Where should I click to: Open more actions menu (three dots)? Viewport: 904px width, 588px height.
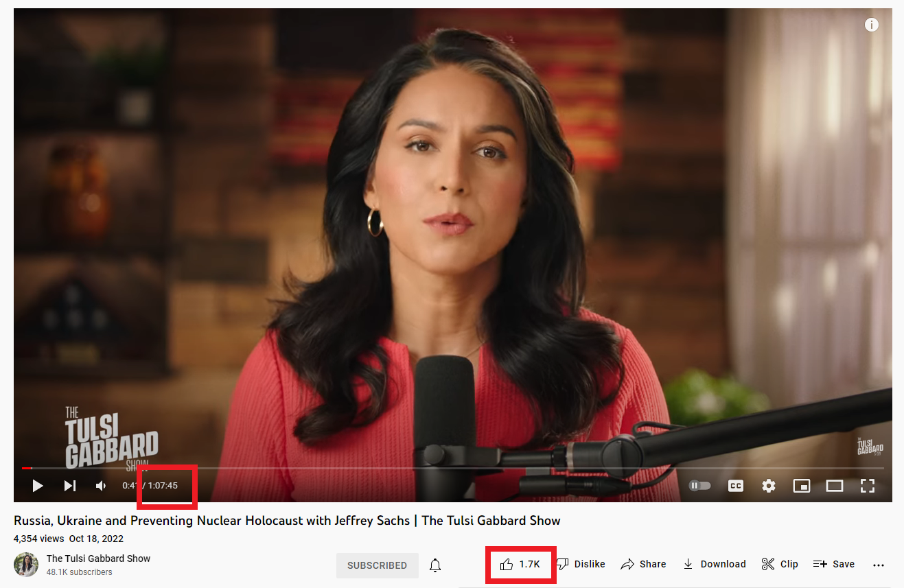click(x=879, y=565)
